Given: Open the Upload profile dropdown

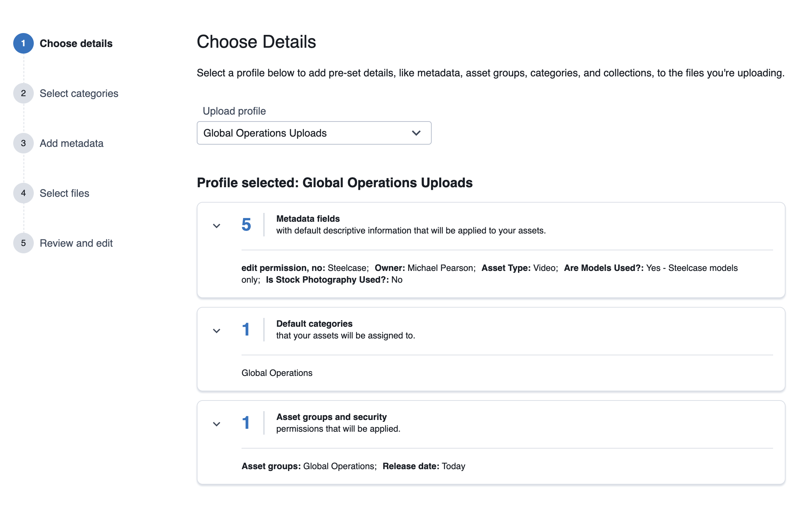Looking at the screenshot, I should (313, 133).
